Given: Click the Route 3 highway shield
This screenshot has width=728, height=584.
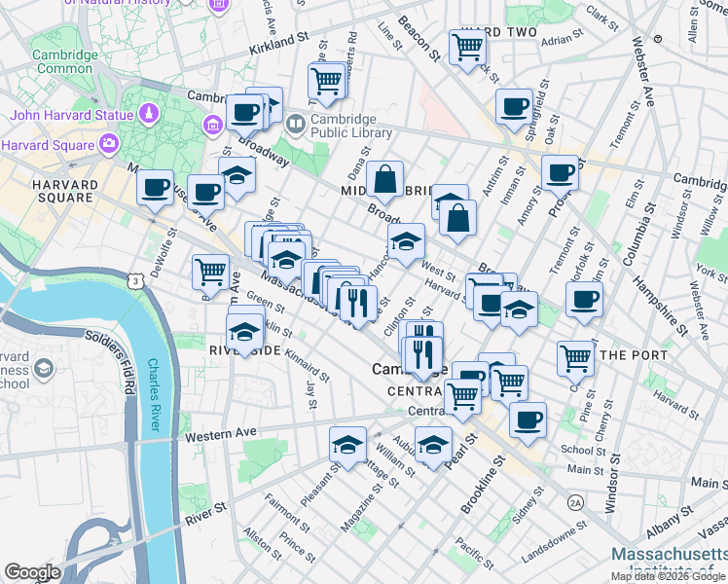Looking at the screenshot, I should pos(135,281).
